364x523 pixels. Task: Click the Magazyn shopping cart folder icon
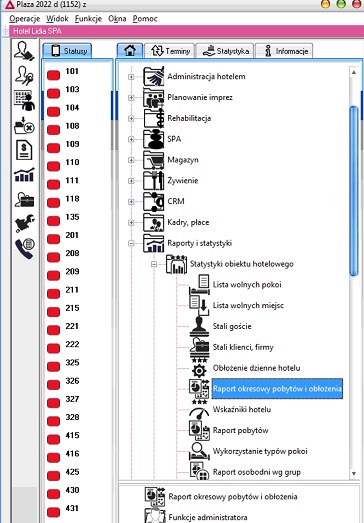tap(153, 160)
